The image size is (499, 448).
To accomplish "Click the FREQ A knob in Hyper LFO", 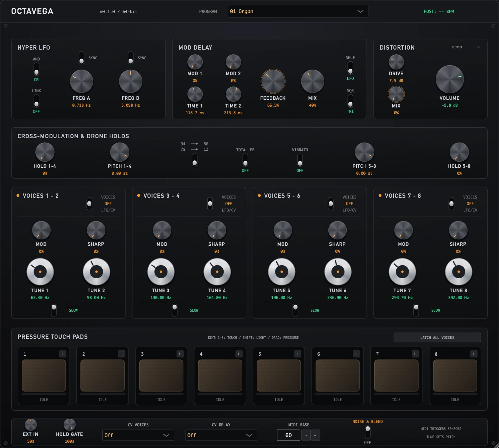I will point(81,81).
